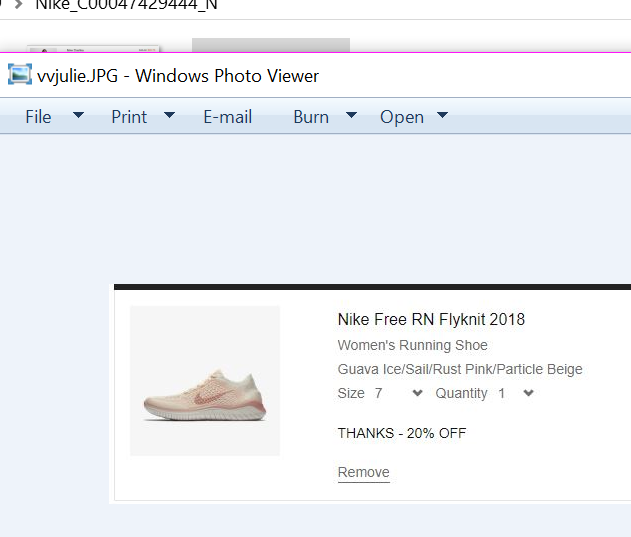Click the Windows Photo Viewer app icon

click(20, 74)
